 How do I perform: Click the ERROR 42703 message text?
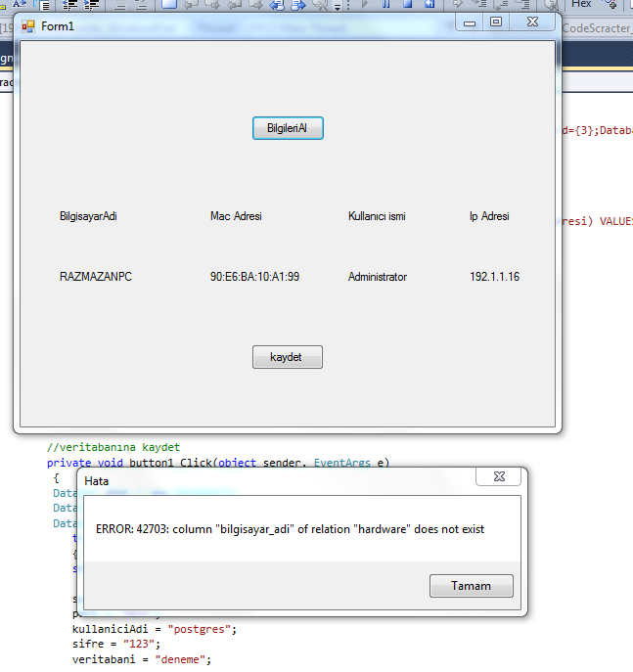point(290,529)
